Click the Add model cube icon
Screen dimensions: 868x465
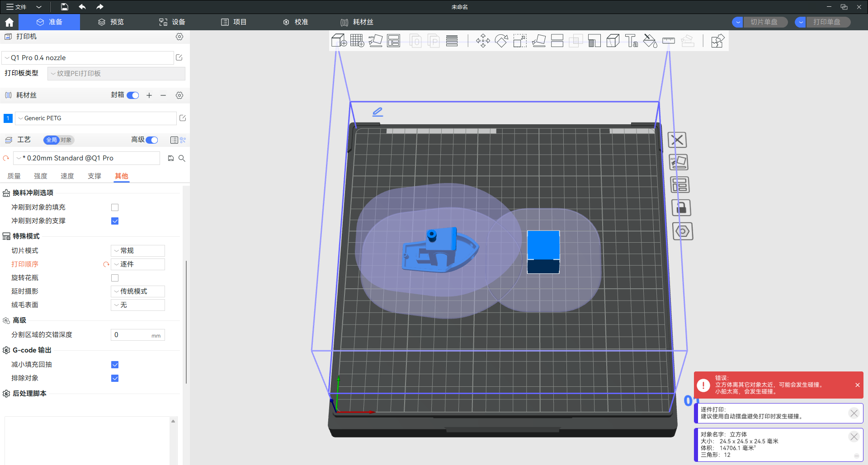(339, 41)
